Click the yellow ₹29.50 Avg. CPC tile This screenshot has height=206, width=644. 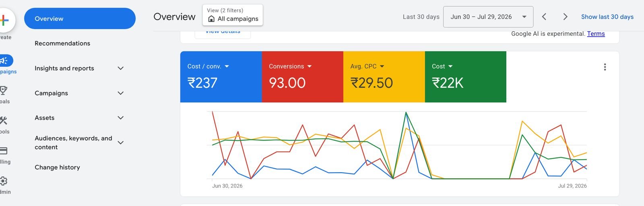tap(384, 77)
